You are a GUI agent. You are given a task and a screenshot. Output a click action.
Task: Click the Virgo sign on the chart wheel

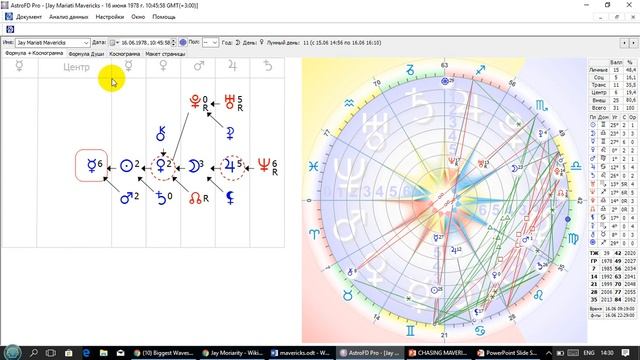573,239
